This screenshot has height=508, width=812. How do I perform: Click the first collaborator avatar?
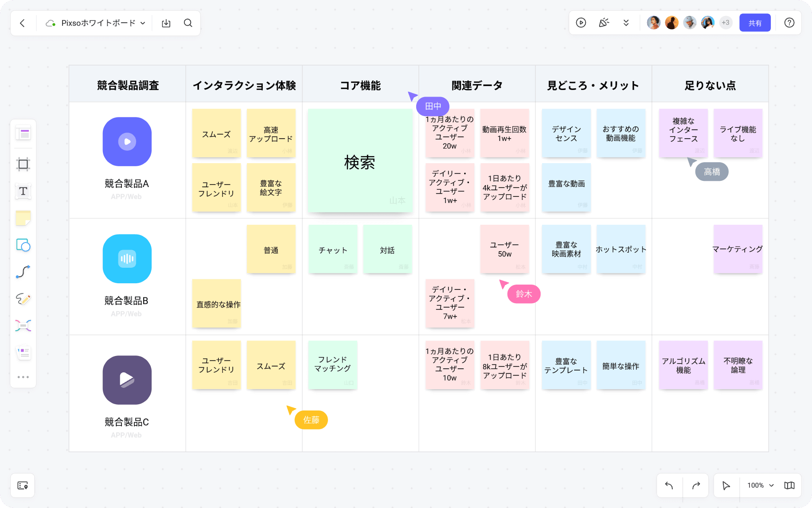click(x=653, y=23)
